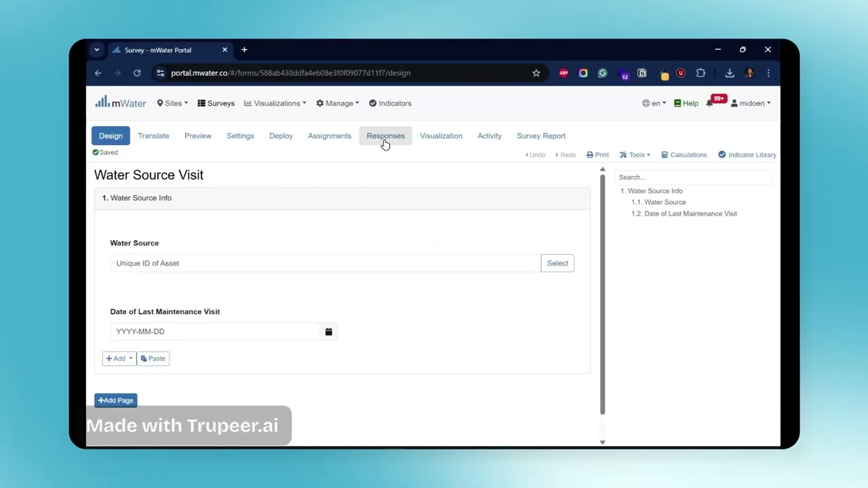Click the scroll down arrow

pos(602,442)
